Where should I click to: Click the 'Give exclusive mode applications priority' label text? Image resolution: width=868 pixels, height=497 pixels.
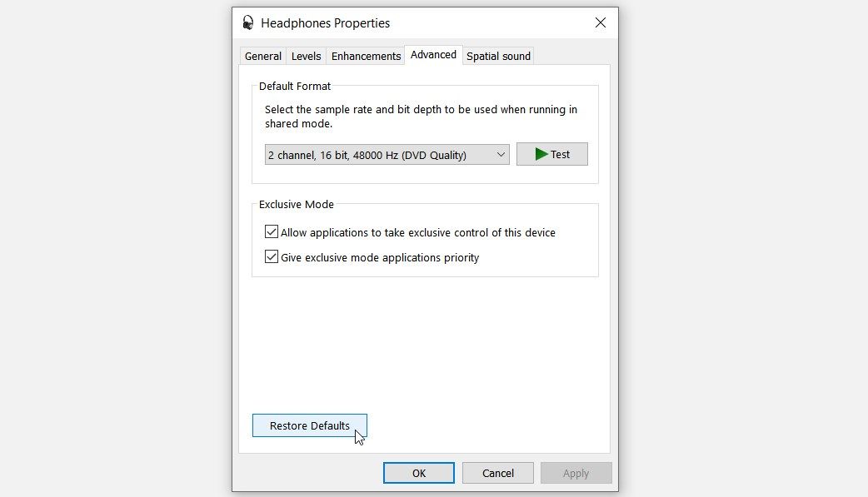380,257
